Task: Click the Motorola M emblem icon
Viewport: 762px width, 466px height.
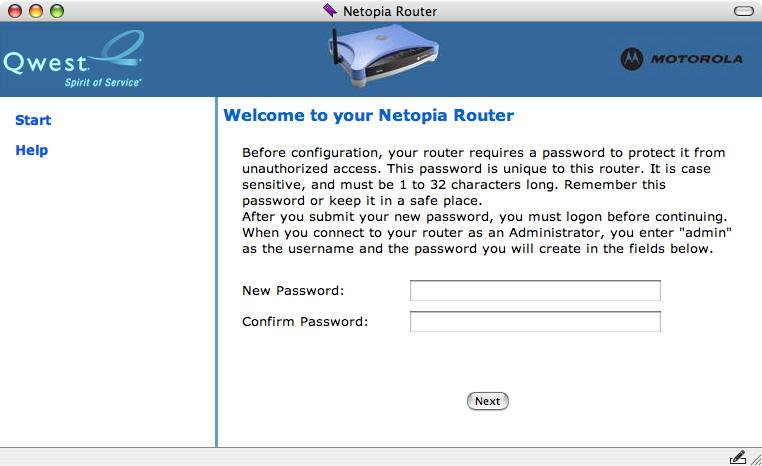Action: (x=632, y=59)
